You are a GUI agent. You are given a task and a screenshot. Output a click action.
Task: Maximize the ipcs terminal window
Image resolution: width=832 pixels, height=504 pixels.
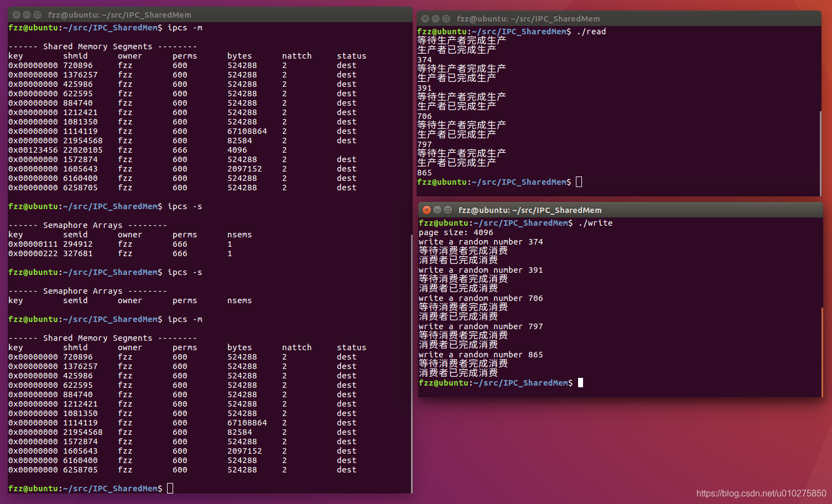tap(37, 14)
